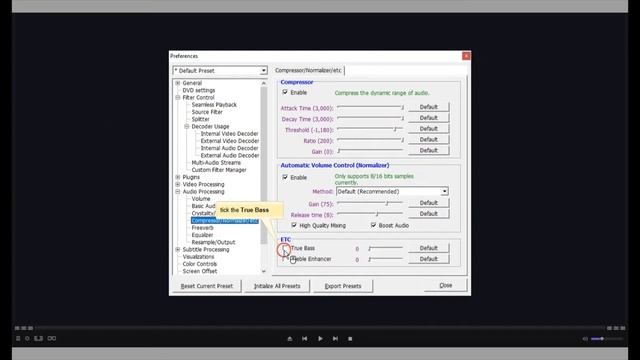Adjust the True Bass level slider
Image resolution: width=640 pixels, height=360 pixels.
click(386, 248)
